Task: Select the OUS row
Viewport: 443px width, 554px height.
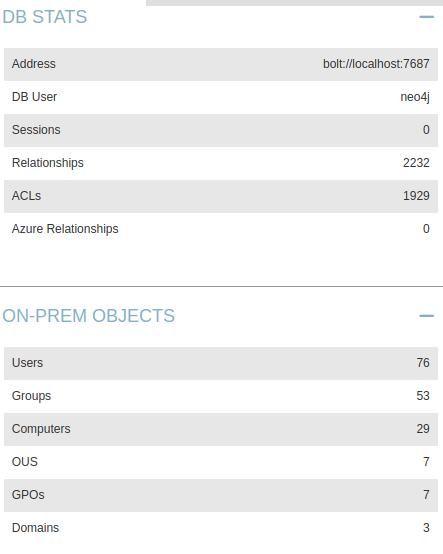Action: tap(221, 462)
